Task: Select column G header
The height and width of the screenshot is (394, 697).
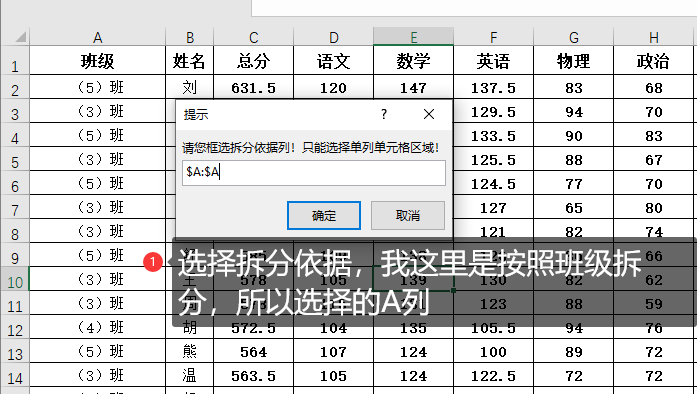Action: pos(573,37)
